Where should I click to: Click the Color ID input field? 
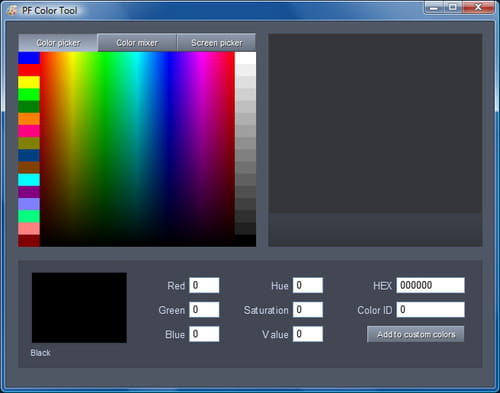coord(430,310)
